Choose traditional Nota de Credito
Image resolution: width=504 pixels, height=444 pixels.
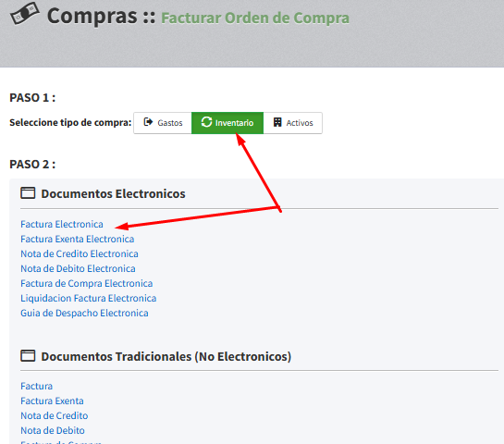tap(54, 415)
